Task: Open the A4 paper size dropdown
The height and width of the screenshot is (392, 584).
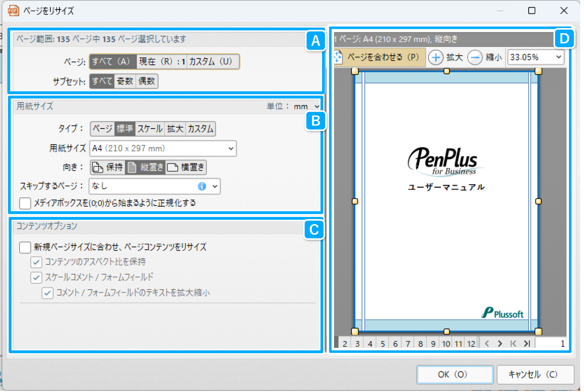Action: click(x=230, y=149)
